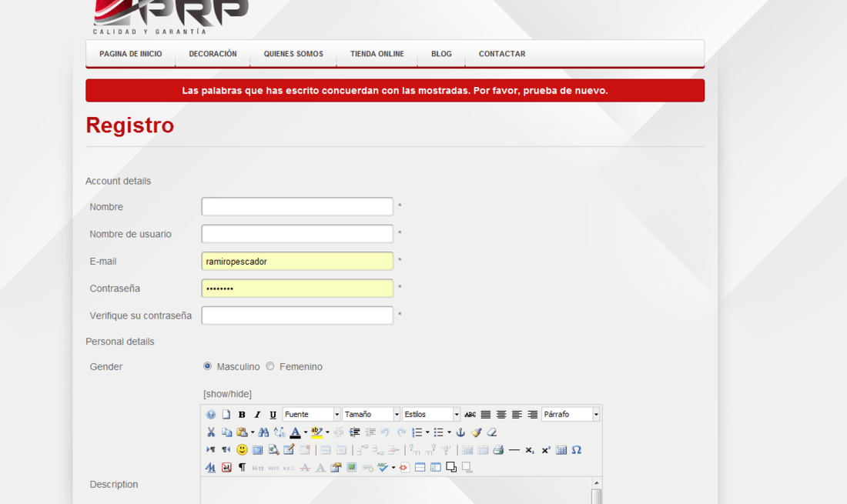
Task: Justify text with full alignment icon
Action: click(486, 415)
